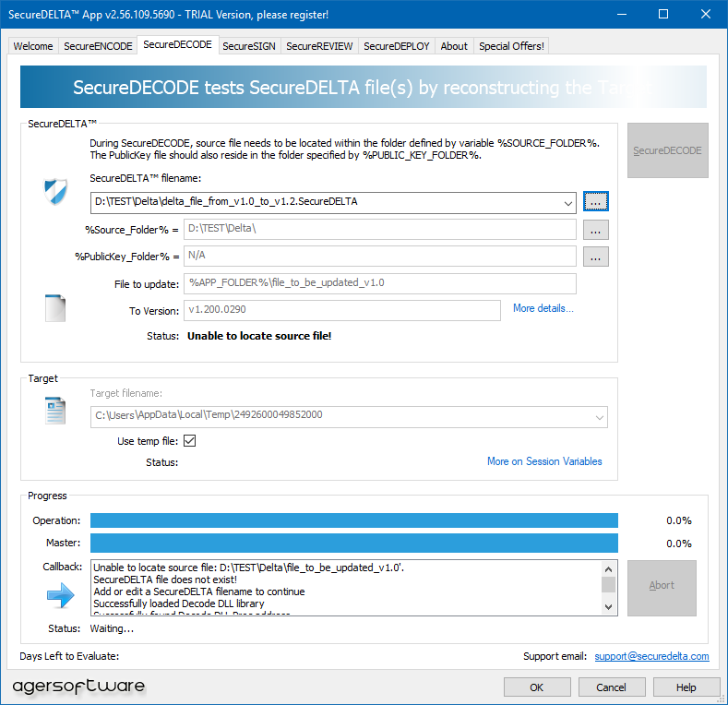This screenshot has height=705, width=728.
Task: Browse for Source_Folder with ... button
Action: [596, 230]
